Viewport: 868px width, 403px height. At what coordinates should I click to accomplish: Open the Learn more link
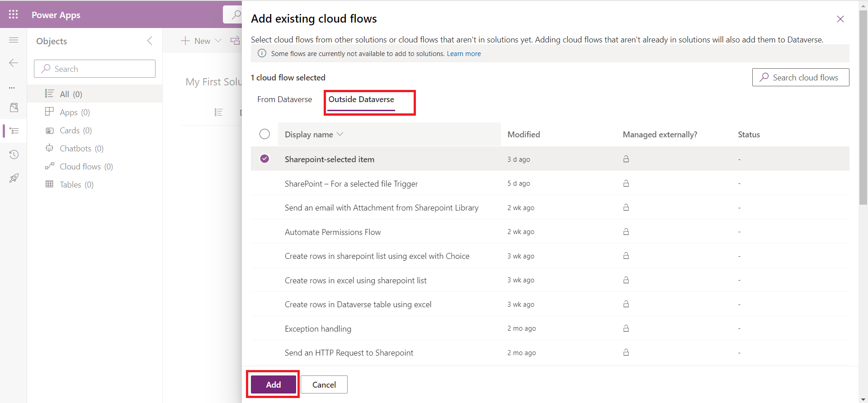click(x=463, y=54)
